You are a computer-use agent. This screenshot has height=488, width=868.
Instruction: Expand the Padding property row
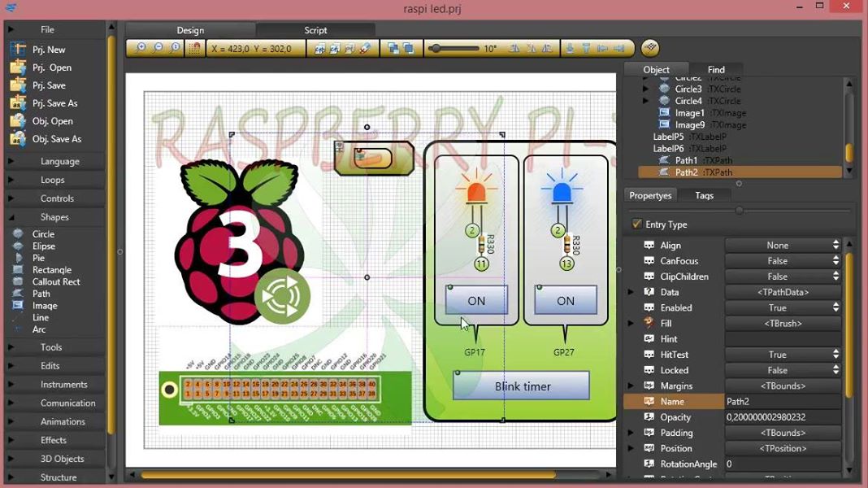(x=631, y=432)
